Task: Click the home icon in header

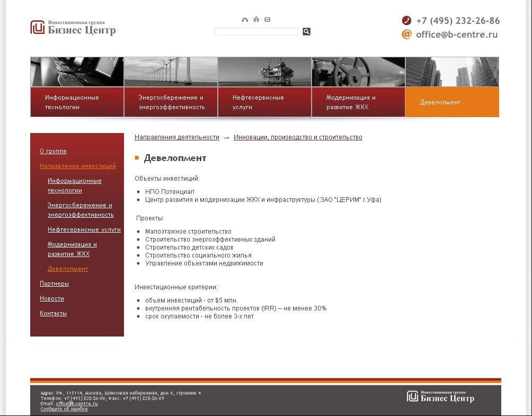Action: tap(256, 20)
